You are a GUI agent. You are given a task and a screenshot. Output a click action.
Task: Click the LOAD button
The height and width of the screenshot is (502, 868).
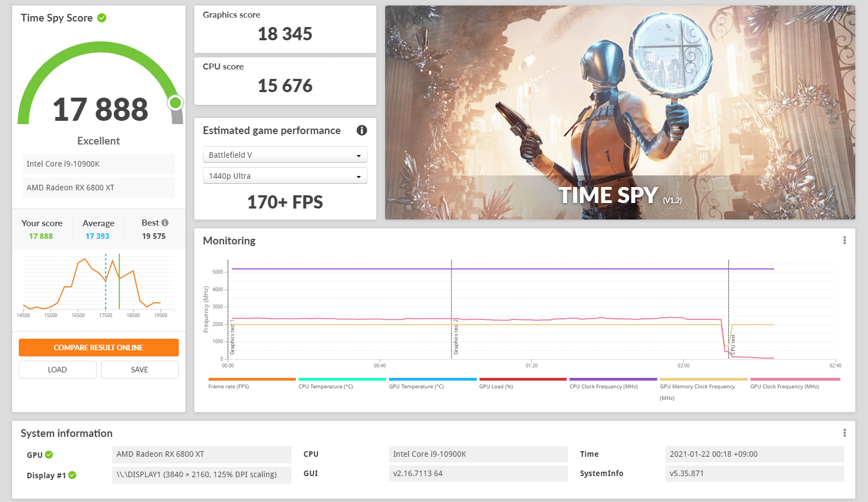pyautogui.click(x=57, y=370)
